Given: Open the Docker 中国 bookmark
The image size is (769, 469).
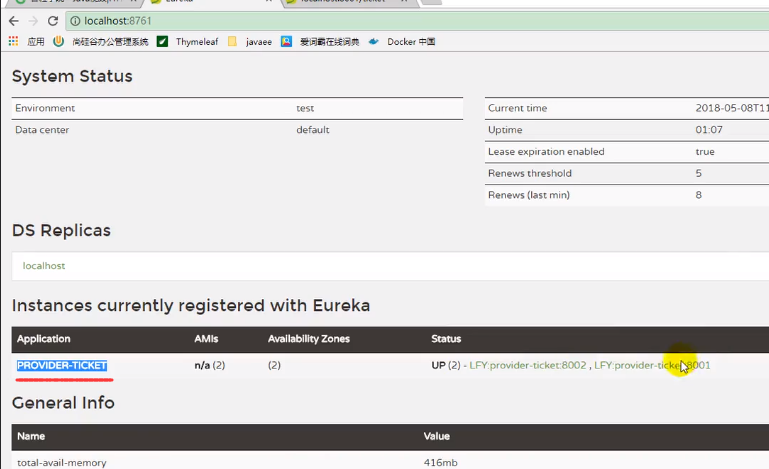Looking at the screenshot, I should [411, 42].
